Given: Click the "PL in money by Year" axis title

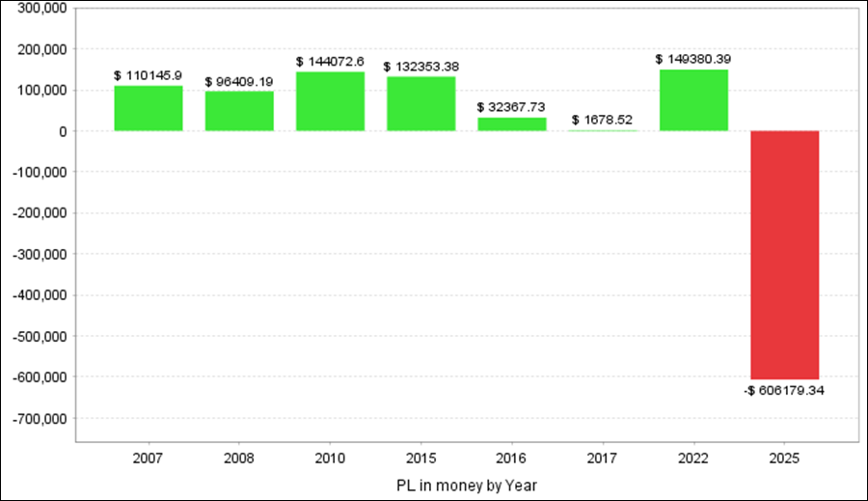Looking at the screenshot, I should pos(467,483).
